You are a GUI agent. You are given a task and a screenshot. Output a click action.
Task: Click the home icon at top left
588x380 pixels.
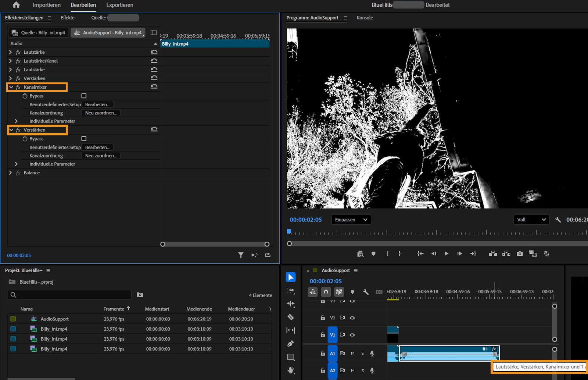tap(16, 5)
